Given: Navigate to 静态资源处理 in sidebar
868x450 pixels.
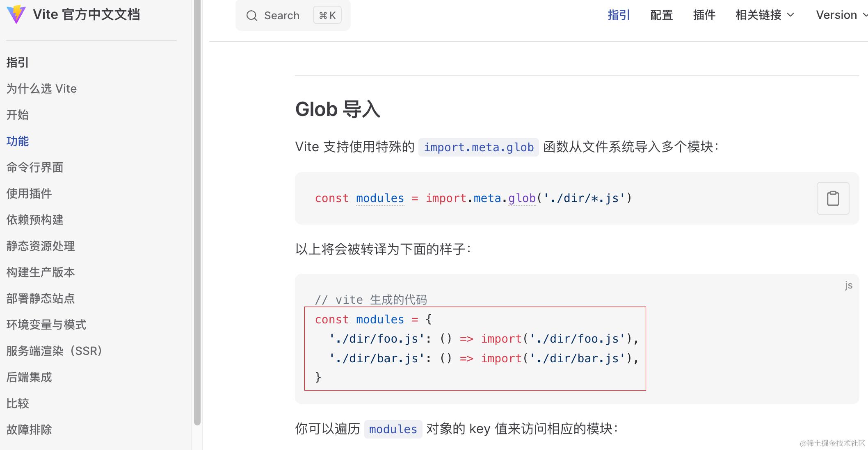Looking at the screenshot, I should [x=41, y=246].
